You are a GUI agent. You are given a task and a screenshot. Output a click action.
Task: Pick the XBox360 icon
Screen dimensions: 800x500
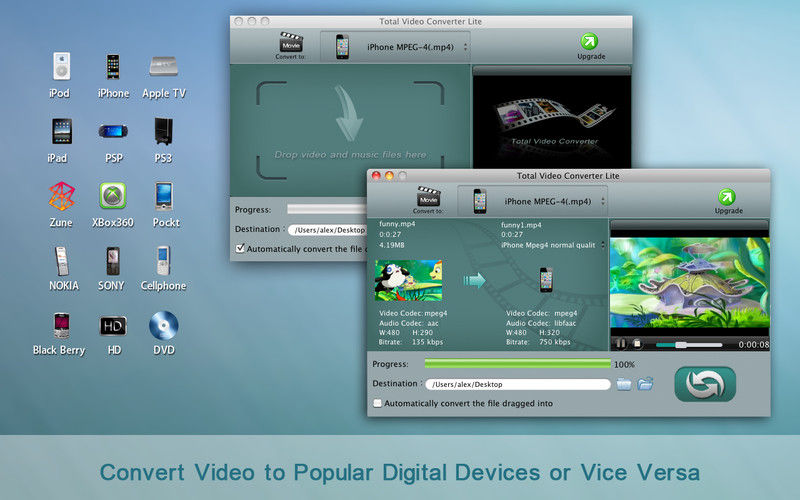[x=113, y=196]
